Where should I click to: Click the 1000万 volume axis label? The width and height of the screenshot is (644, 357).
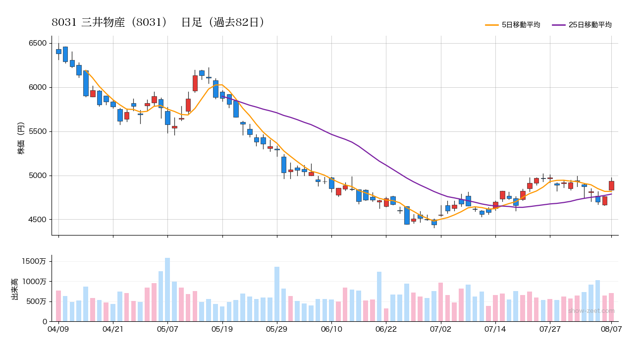coord(35,282)
